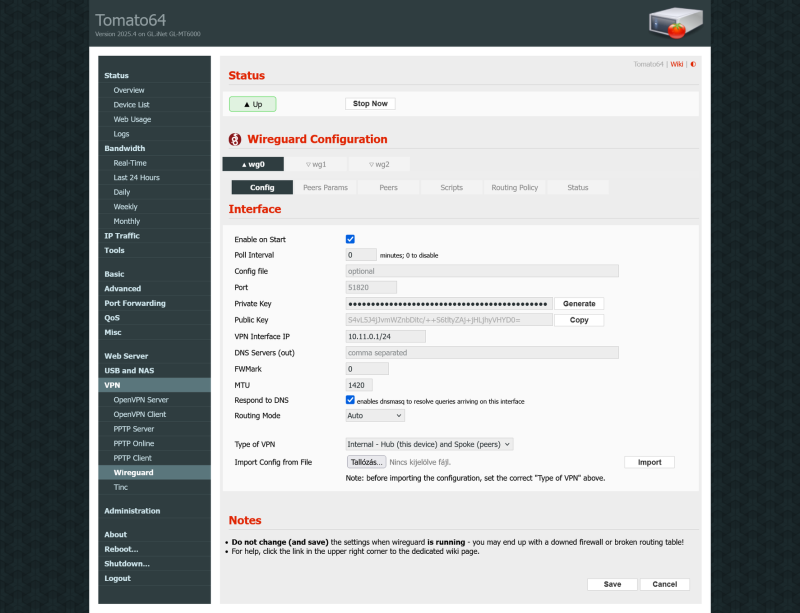Viewport: 800px width, 613px height.
Task: Generate a new private key
Action: (x=579, y=304)
